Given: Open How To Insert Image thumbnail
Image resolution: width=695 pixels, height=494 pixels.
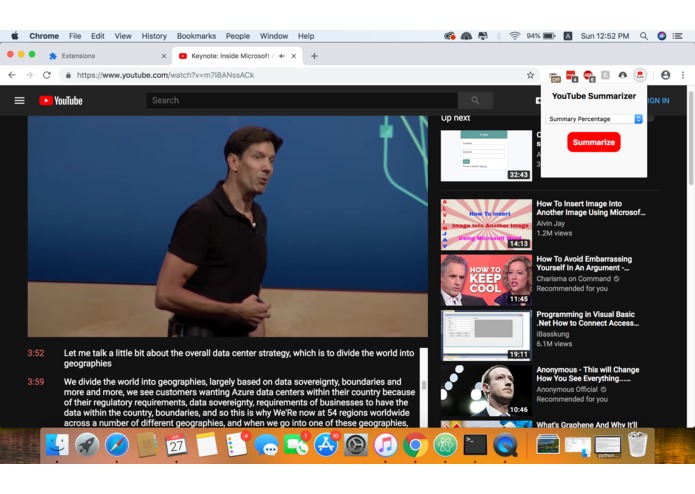Looking at the screenshot, I should tap(486, 224).
